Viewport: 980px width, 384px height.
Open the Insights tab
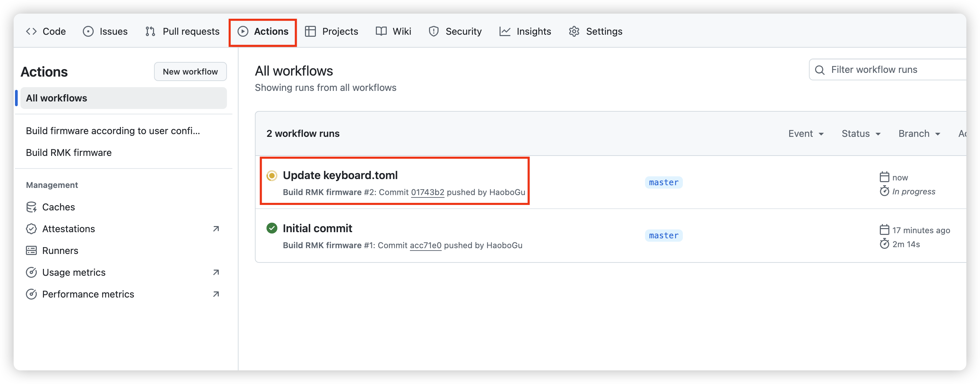point(525,32)
